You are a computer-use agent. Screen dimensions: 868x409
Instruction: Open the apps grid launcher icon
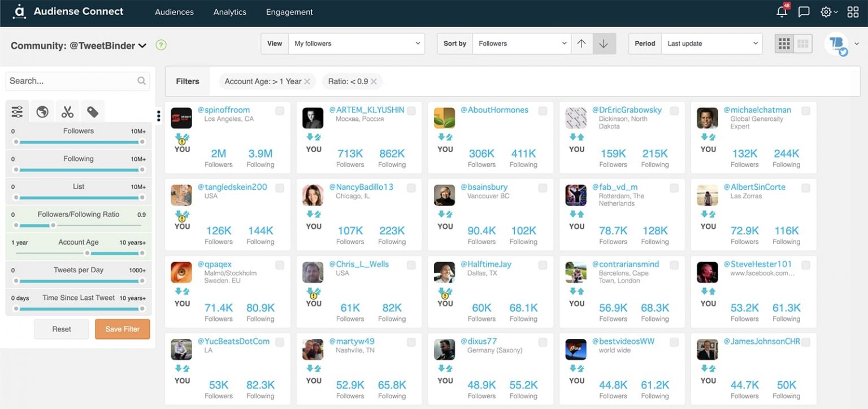coord(853,11)
